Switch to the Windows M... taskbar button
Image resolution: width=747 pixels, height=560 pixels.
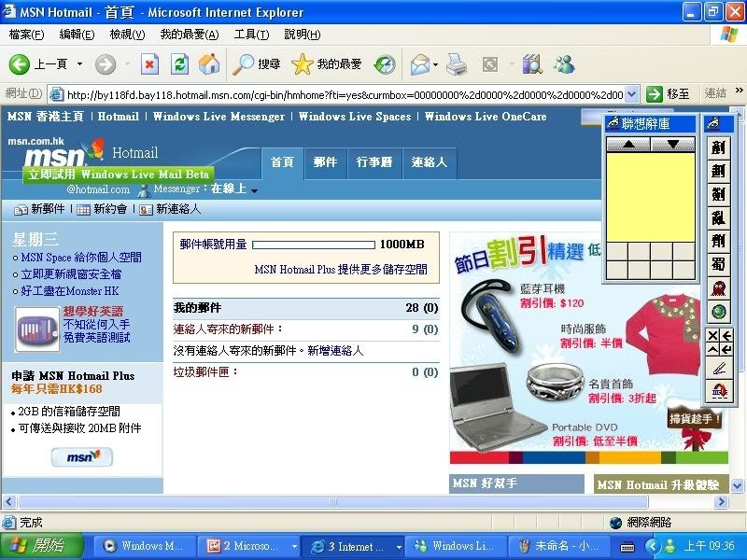tap(145, 546)
